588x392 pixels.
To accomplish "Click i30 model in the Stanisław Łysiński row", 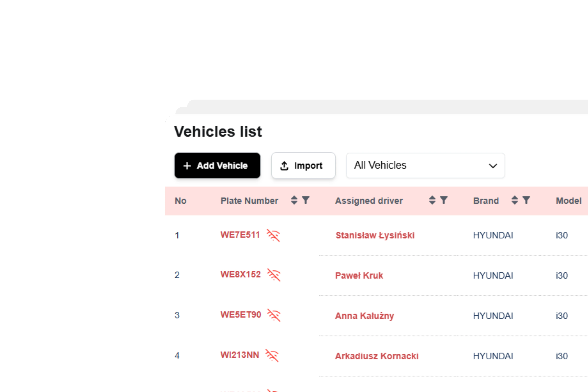I will [x=562, y=235].
